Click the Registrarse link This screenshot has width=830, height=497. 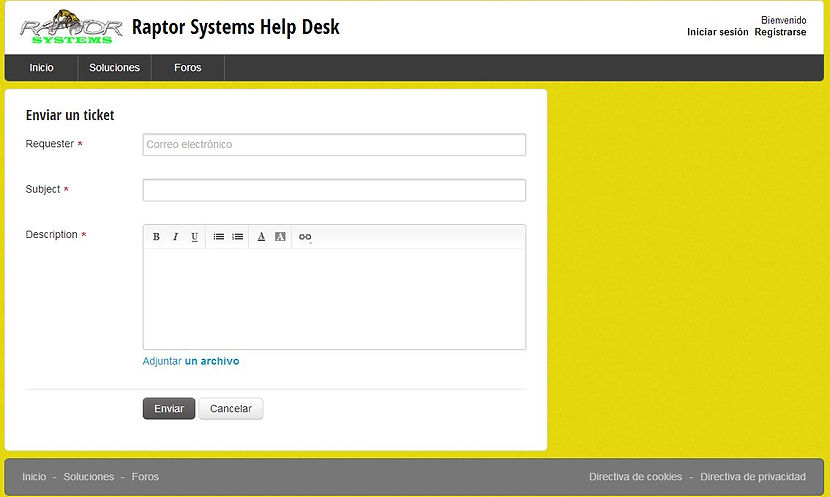780,32
